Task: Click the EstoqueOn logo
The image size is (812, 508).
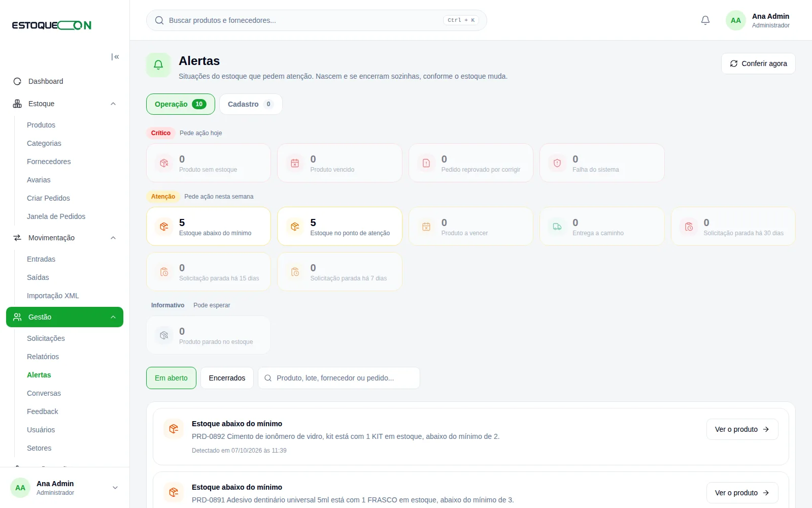Action: click(52, 25)
